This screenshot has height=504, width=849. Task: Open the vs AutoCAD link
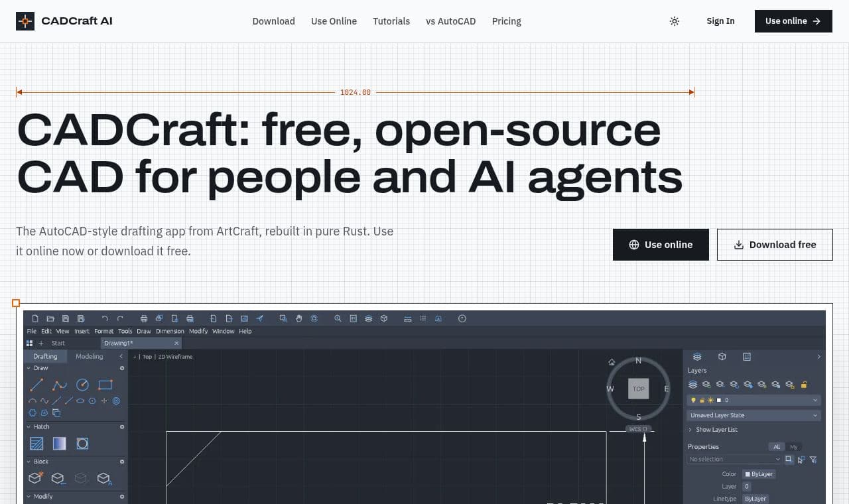451,21
